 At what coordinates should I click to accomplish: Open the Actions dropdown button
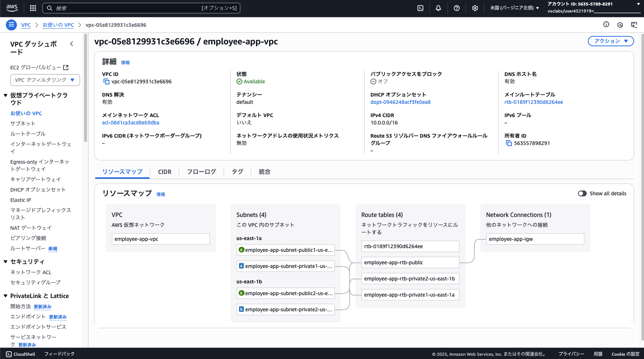click(x=611, y=41)
